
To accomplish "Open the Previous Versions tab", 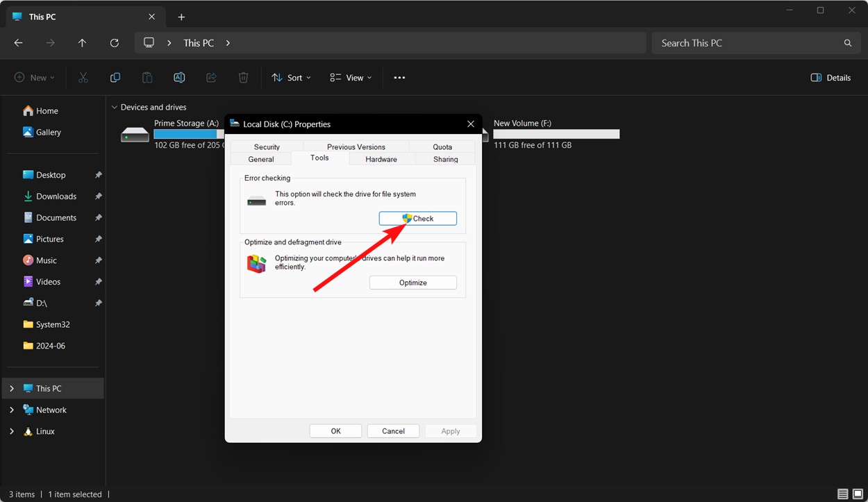I will click(355, 147).
